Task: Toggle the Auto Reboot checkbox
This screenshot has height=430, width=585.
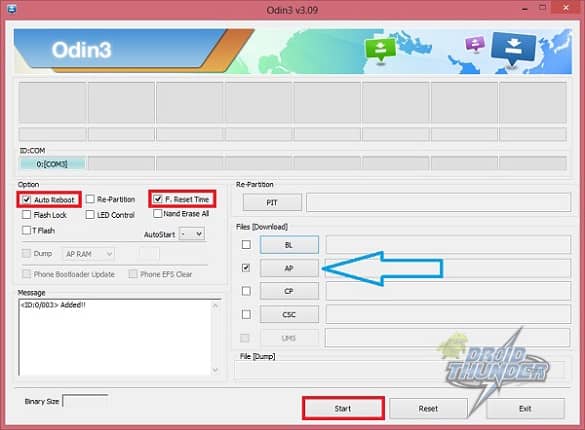Action: 26,200
